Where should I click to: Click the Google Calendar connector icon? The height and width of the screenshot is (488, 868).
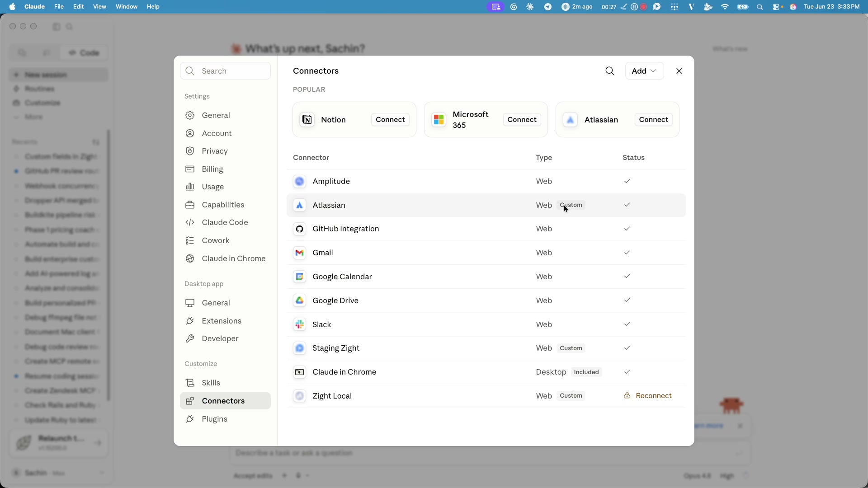299,277
